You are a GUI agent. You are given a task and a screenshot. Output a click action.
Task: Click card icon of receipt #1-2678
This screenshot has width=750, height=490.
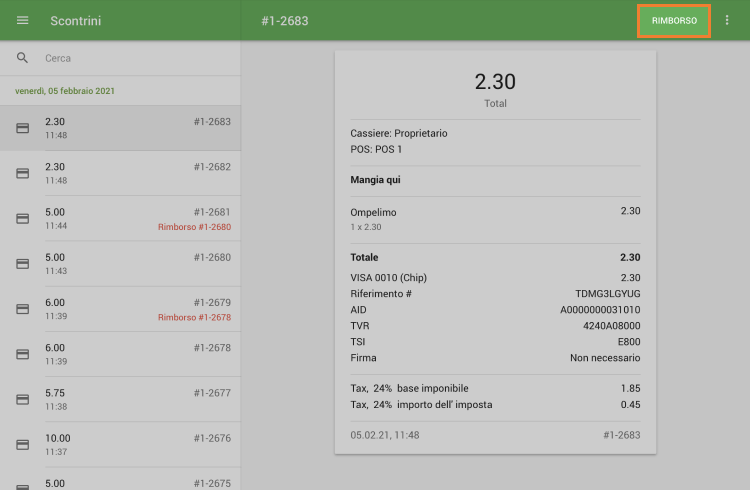tap(22, 354)
